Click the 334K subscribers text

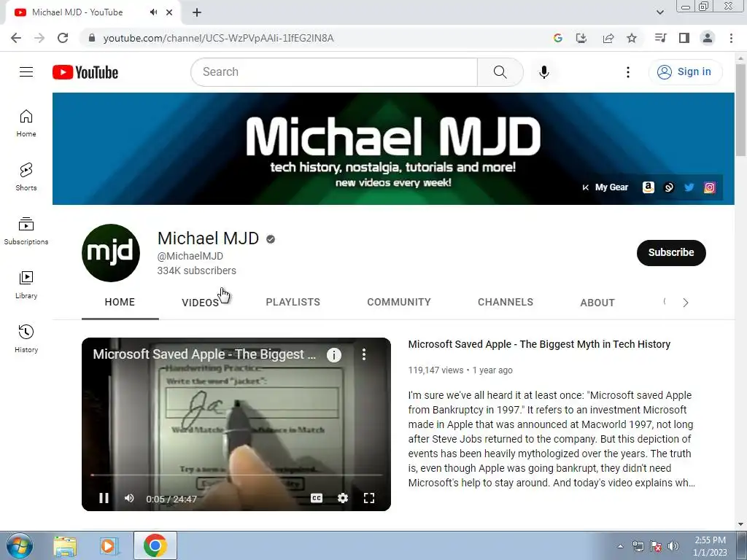[x=197, y=271]
